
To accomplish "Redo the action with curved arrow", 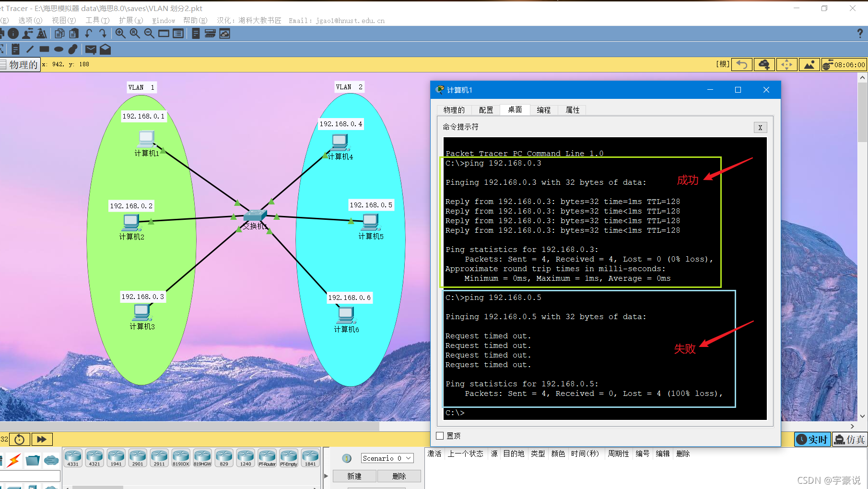I will [103, 34].
